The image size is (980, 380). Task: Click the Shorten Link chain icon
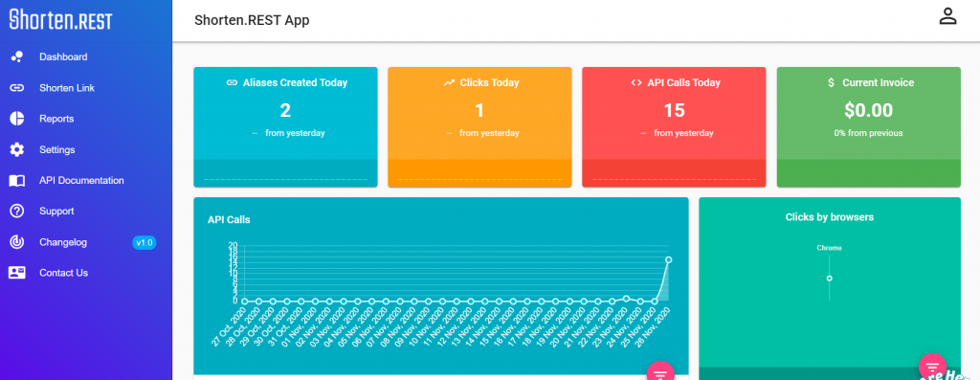(x=17, y=88)
